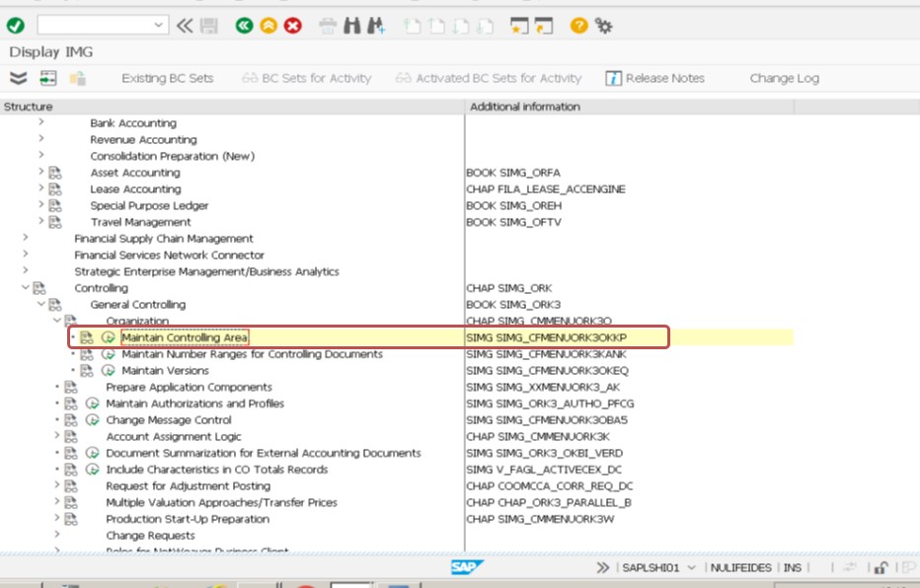The image size is (920, 588).
Task: Click the Generate Shortcut icon
Action: tap(544, 26)
